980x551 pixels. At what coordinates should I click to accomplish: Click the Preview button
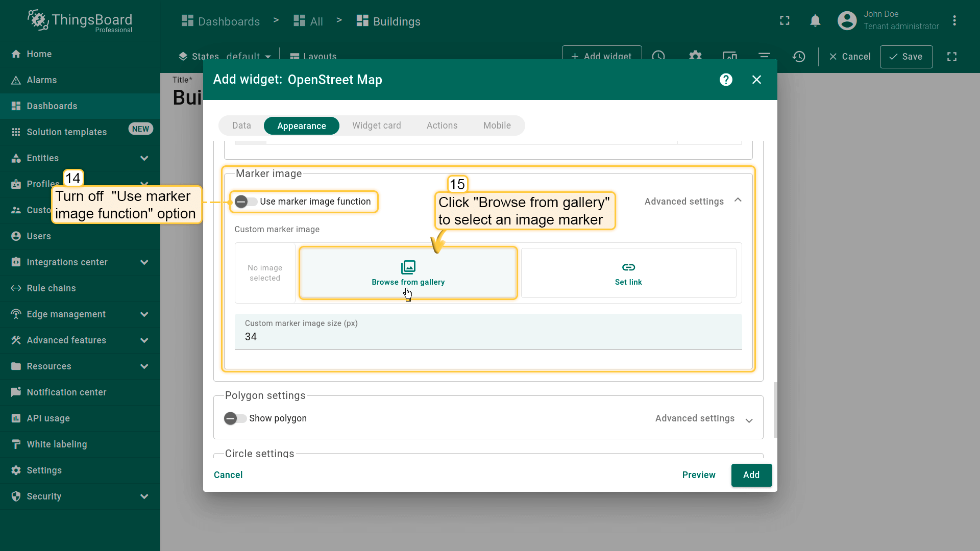click(x=698, y=475)
